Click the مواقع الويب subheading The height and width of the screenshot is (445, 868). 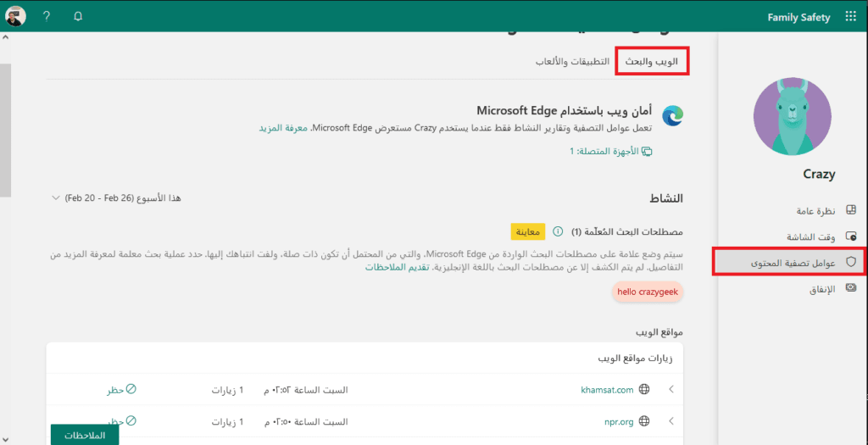click(659, 332)
